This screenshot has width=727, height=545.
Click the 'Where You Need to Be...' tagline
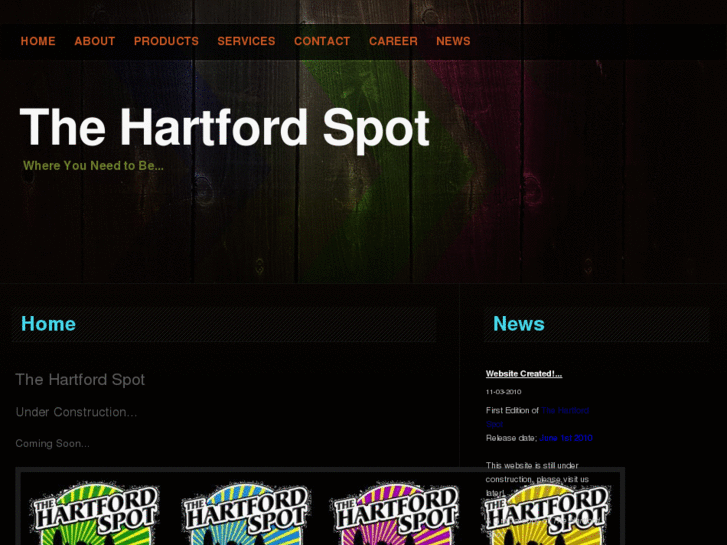(93, 166)
